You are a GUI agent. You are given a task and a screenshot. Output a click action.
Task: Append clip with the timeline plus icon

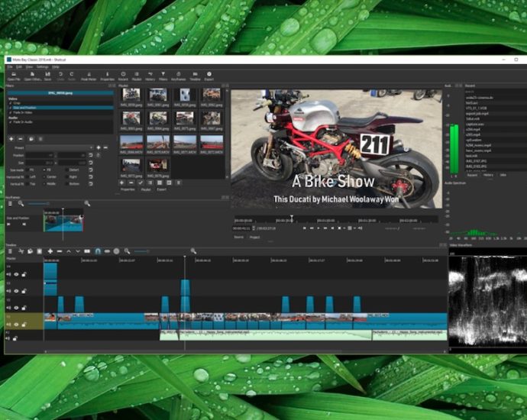[50, 251]
